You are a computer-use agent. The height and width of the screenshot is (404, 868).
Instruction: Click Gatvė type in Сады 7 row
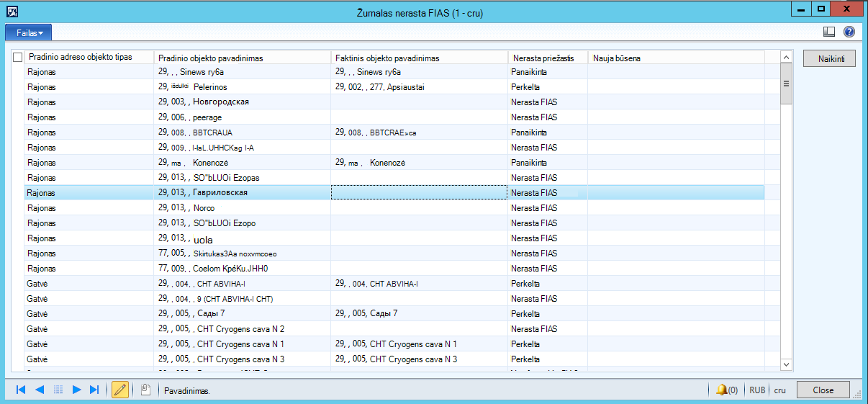click(x=89, y=313)
